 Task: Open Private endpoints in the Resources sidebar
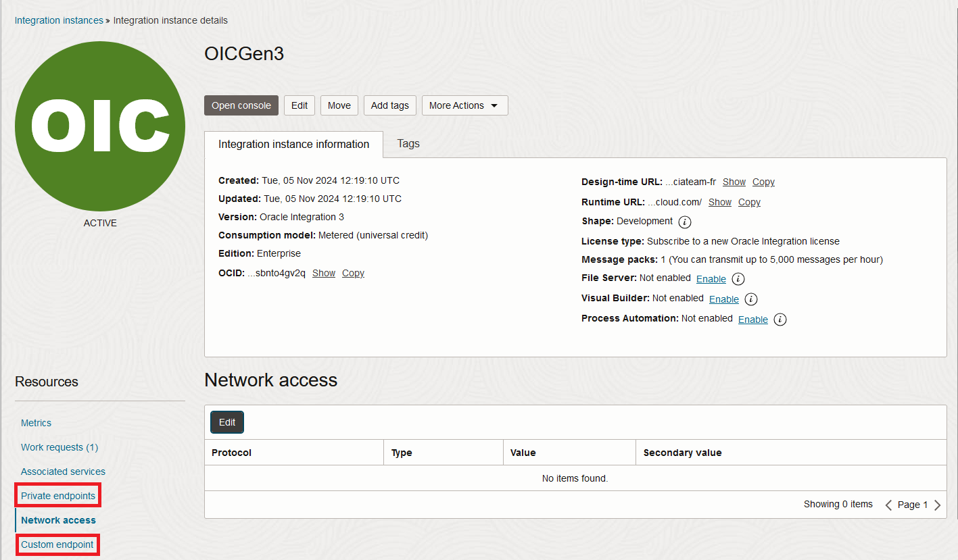pyautogui.click(x=57, y=495)
